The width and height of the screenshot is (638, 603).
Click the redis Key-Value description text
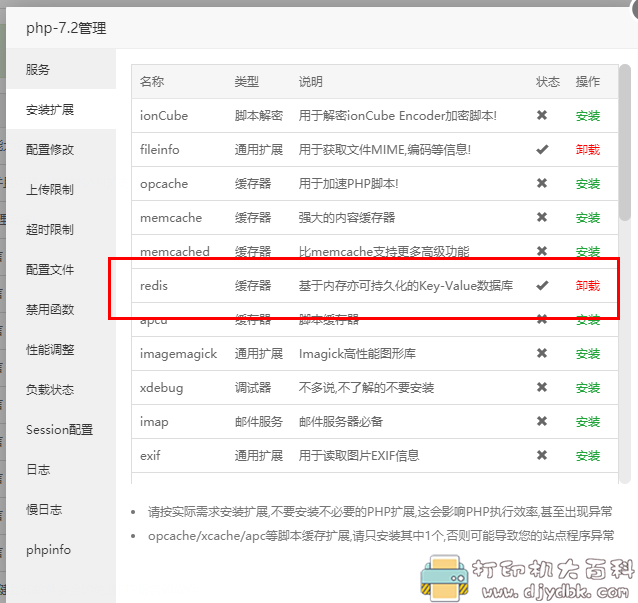pos(406,286)
